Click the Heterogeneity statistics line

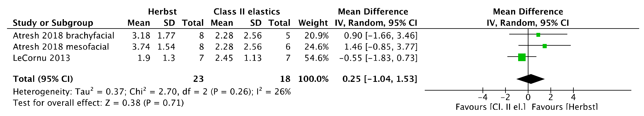tap(151, 92)
